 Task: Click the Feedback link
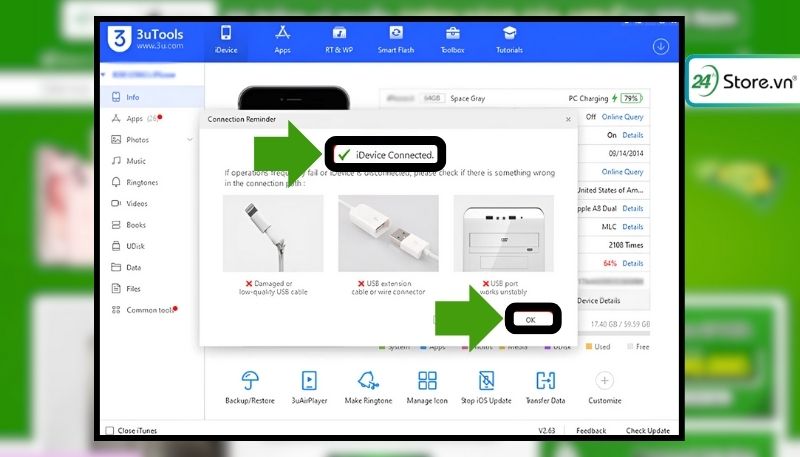click(591, 431)
